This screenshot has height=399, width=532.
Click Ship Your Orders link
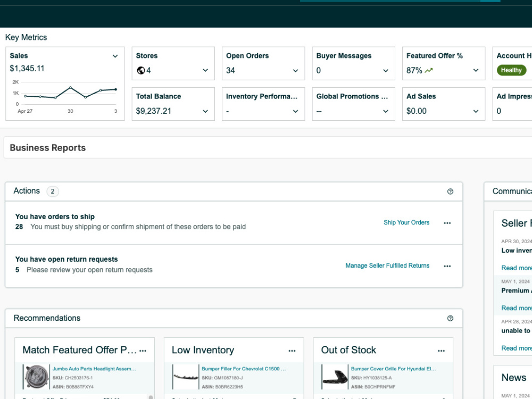click(x=406, y=222)
